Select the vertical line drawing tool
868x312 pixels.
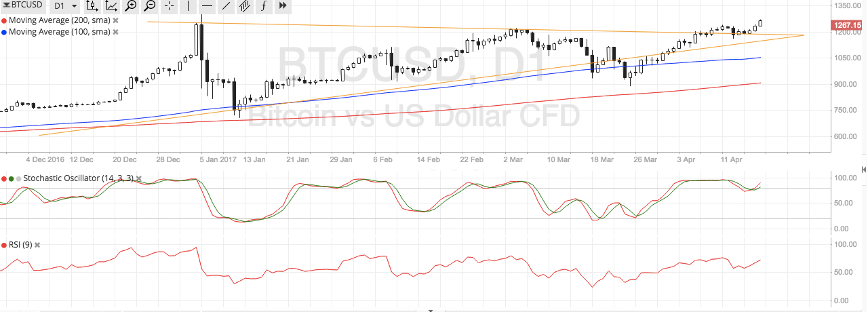point(188,5)
